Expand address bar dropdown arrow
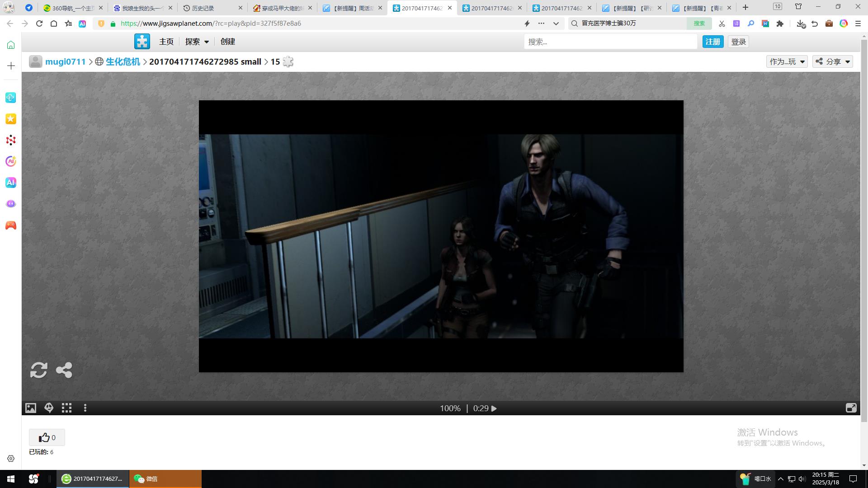Viewport: 868px width, 488px height. pos(556,23)
